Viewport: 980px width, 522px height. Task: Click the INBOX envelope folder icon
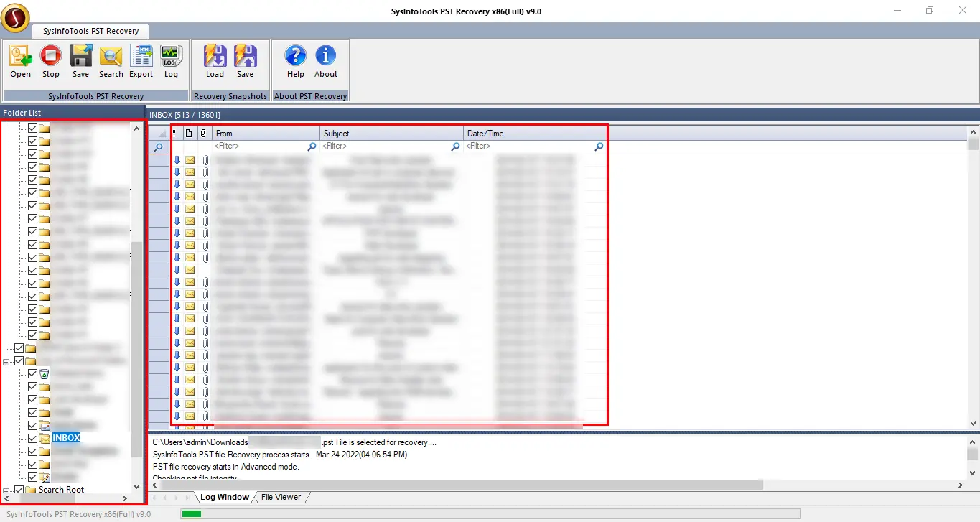tap(45, 438)
